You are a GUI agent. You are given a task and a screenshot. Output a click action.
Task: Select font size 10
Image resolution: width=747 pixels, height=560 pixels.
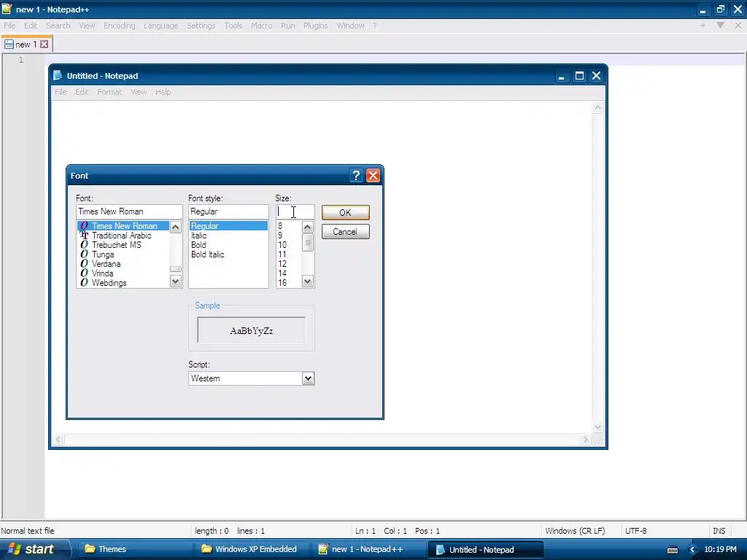click(x=289, y=245)
